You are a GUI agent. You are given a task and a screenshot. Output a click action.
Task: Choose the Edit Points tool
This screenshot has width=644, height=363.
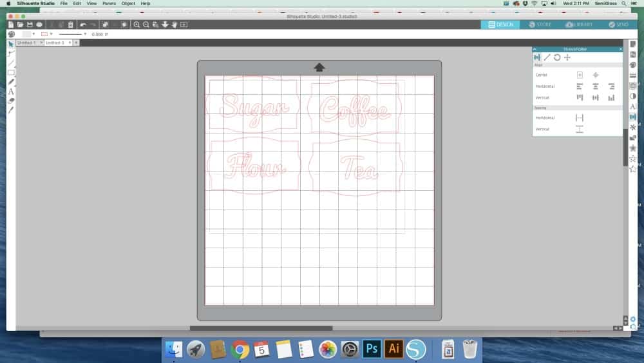point(11,54)
